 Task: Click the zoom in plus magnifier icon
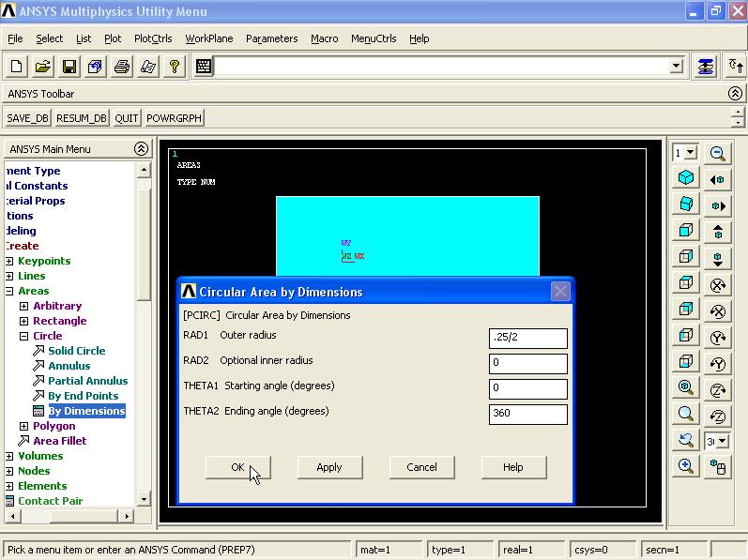[x=685, y=465]
